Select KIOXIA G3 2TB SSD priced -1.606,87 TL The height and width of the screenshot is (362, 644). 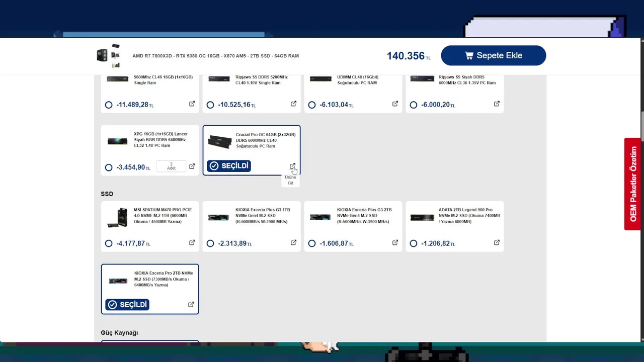[312, 243]
